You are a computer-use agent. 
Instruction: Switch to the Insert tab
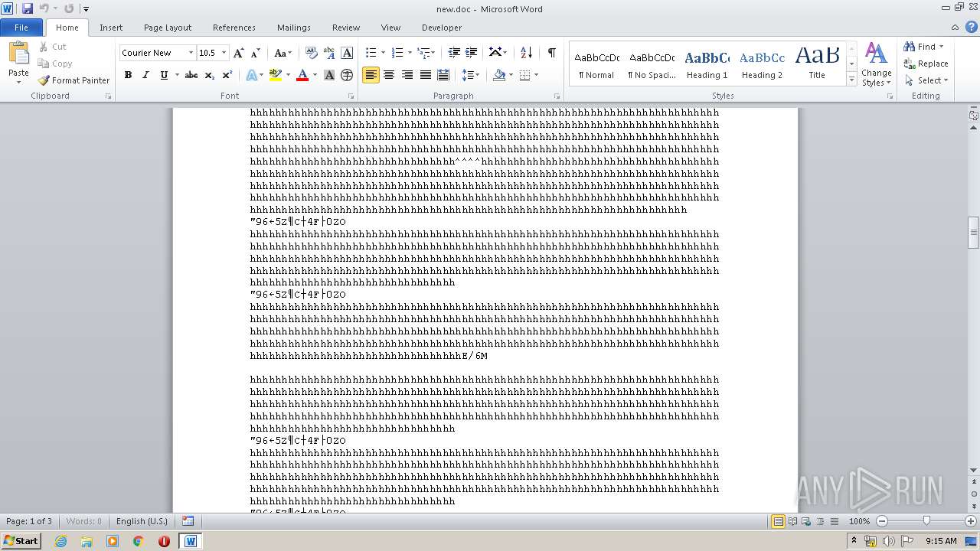pyautogui.click(x=111, y=28)
